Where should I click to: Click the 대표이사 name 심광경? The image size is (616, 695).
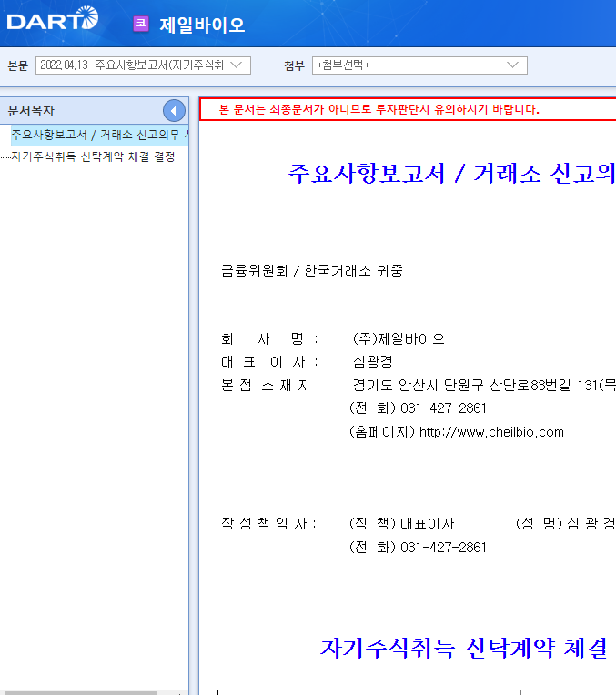pos(372,362)
